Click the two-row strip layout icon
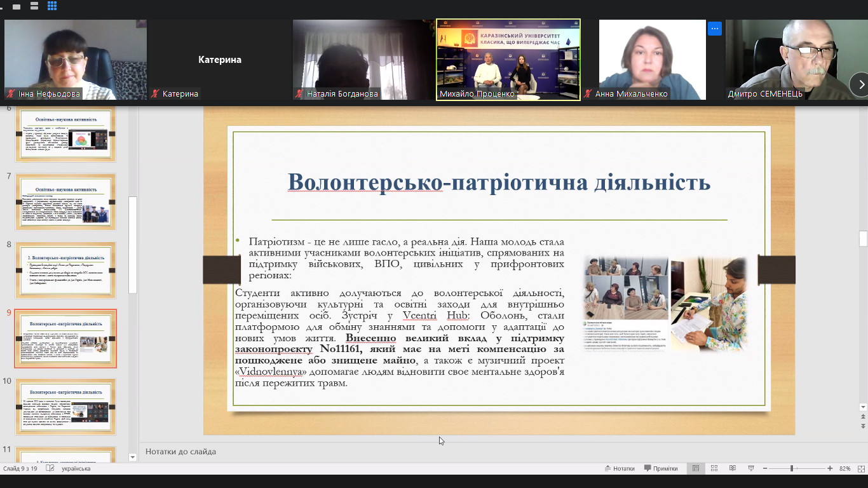Screen dimensions: 868x488 tap(33, 6)
